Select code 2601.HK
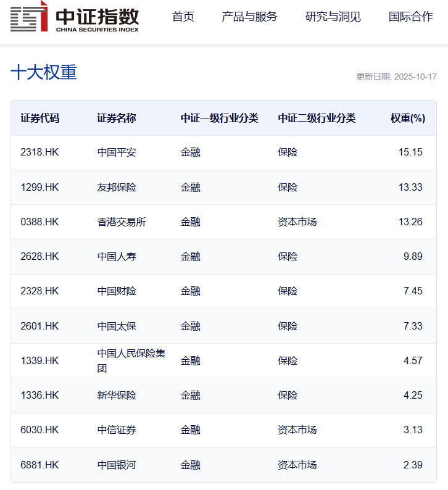 (x=39, y=326)
